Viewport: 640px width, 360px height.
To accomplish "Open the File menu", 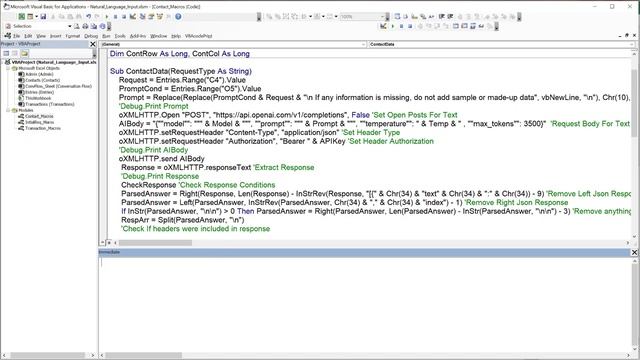I will (x=16, y=36).
